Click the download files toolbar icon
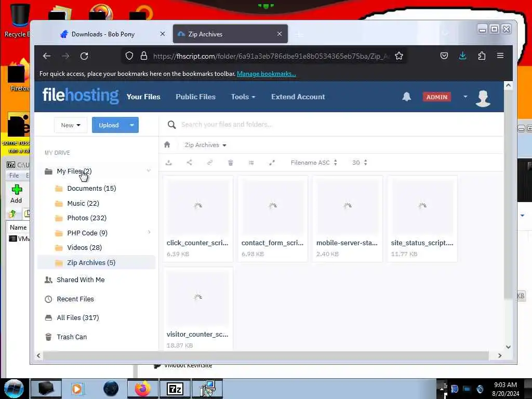The width and height of the screenshot is (532, 399). [169, 163]
